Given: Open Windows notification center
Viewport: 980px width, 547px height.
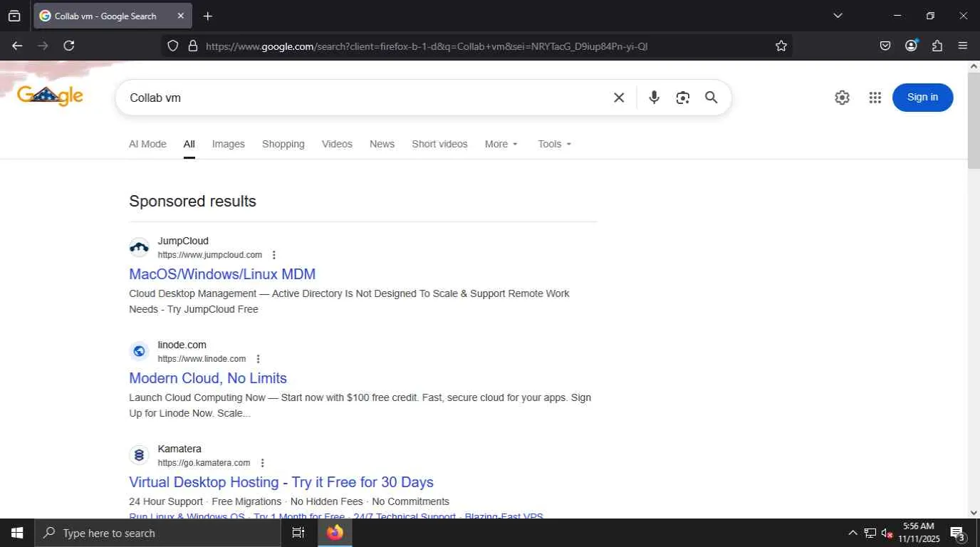Looking at the screenshot, I should coord(958,533).
